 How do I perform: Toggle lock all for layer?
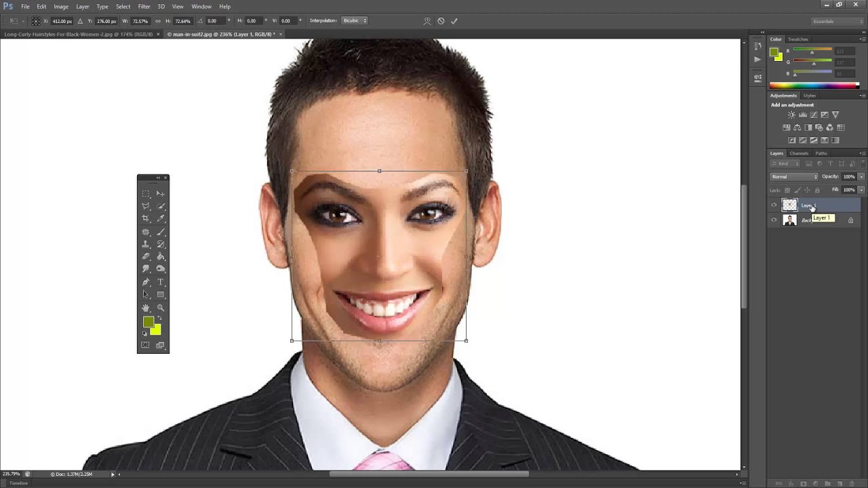[x=816, y=190]
